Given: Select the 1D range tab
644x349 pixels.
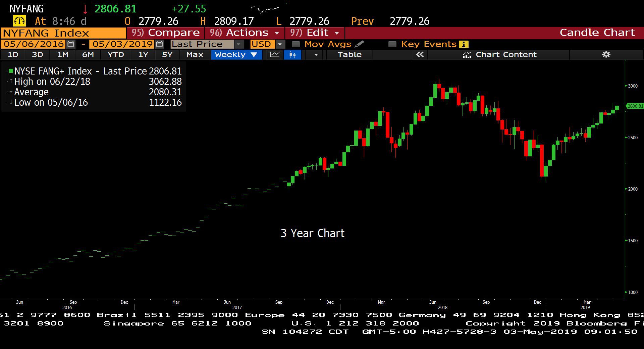Looking at the screenshot, I should click(x=13, y=55).
